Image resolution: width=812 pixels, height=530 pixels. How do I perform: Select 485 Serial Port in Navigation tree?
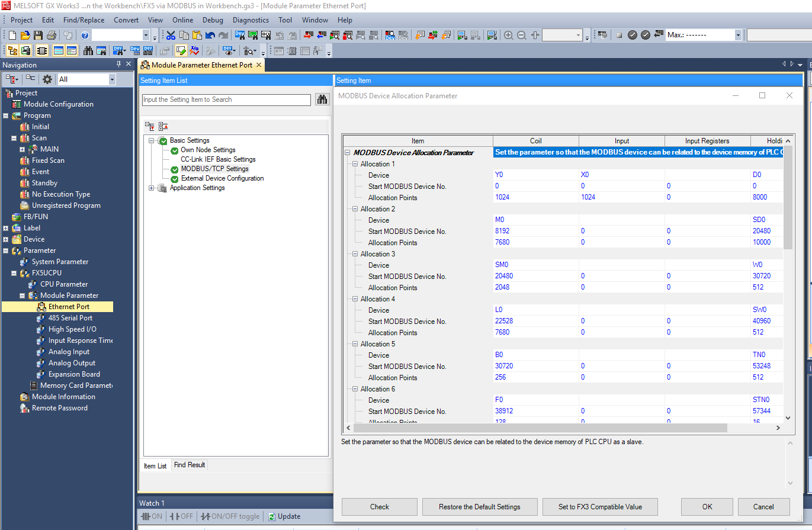[x=70, y=318]
